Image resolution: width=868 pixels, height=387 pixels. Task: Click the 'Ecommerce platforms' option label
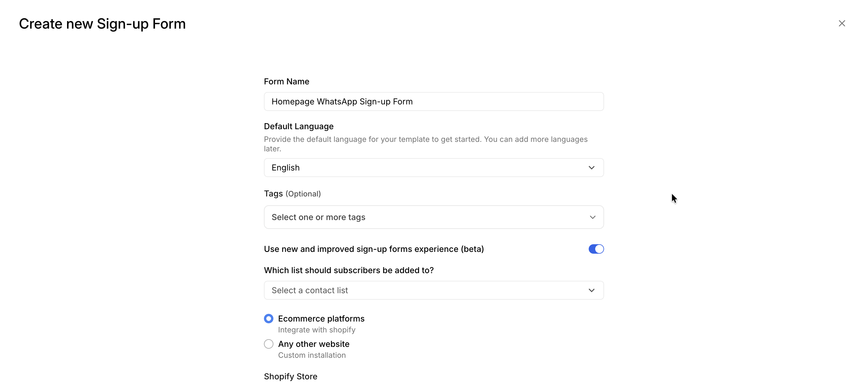point(321,318)
